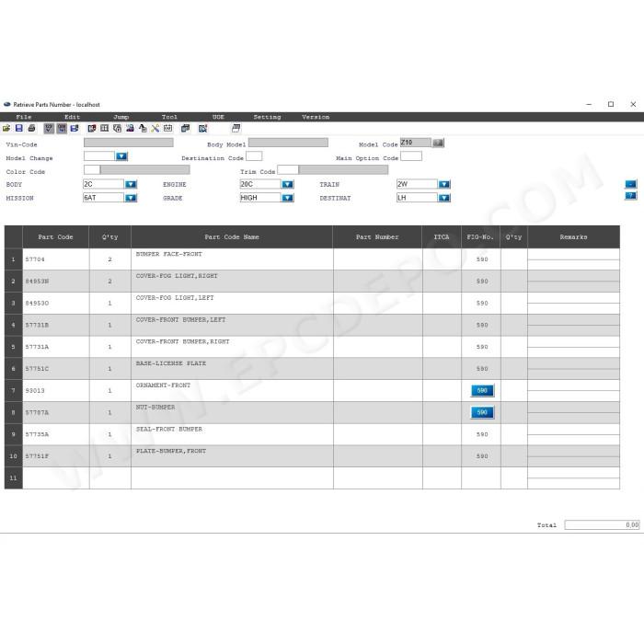
Task: Click the stacked-pages copy icon
Action: (x=117, y=129)
